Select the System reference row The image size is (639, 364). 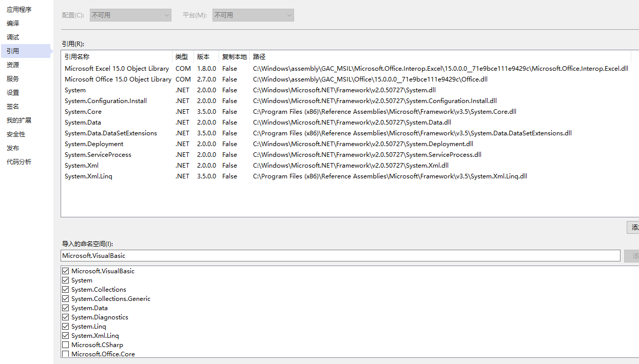pyautogui.click(x=346, y=90)
